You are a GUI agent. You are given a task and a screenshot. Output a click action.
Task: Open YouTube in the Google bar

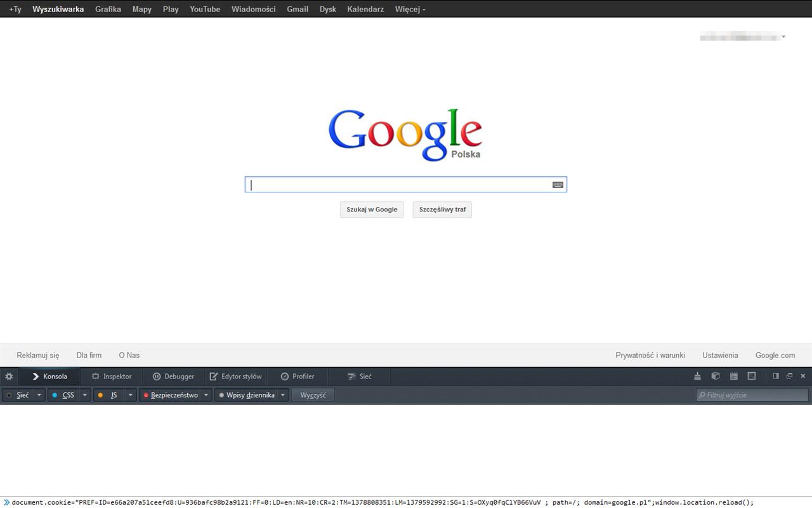[x=205, y=9]
